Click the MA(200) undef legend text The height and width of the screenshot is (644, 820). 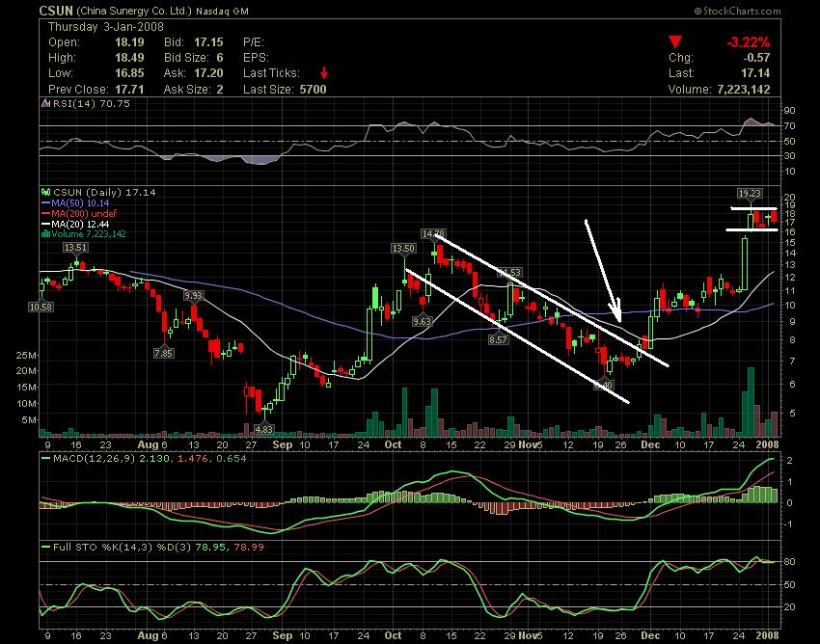(x=84, y=213)
